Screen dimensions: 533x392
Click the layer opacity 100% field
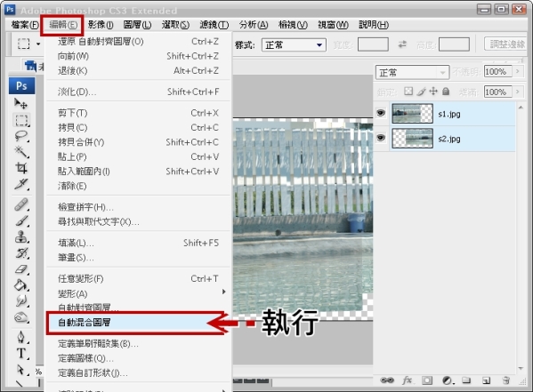pyautogui.click(x=498, y=71)
